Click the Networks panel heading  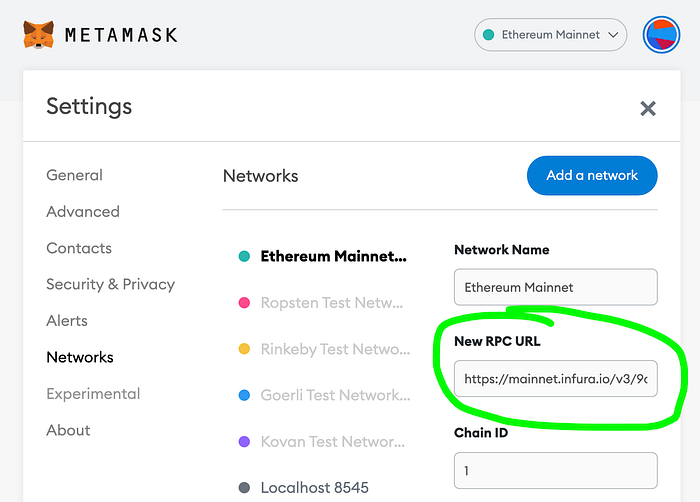(261, 176)
